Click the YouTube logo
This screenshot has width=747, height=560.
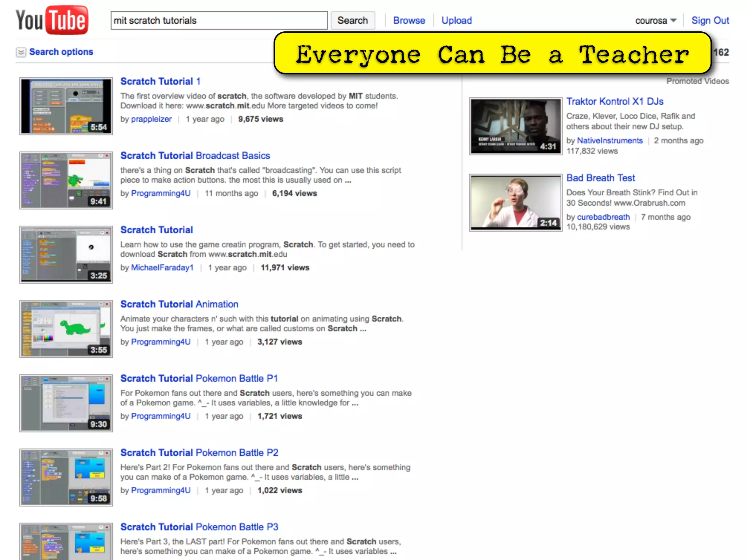pos(52,20)
